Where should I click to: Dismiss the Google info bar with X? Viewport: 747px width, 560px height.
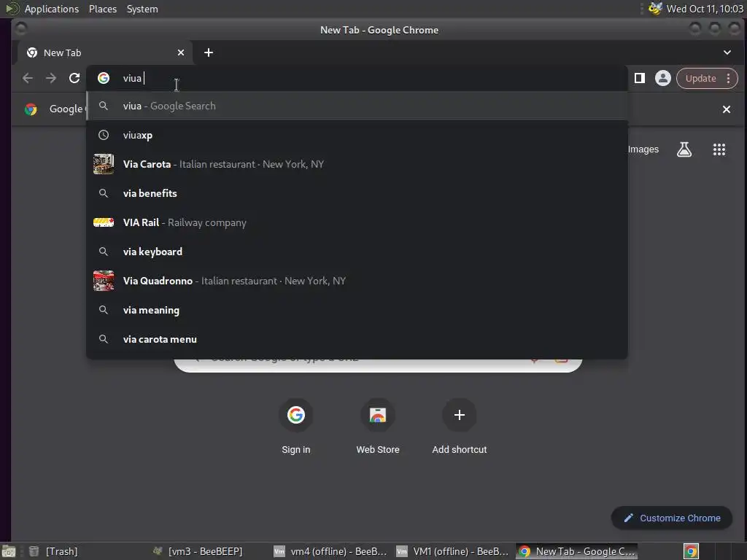click(727, 109)
